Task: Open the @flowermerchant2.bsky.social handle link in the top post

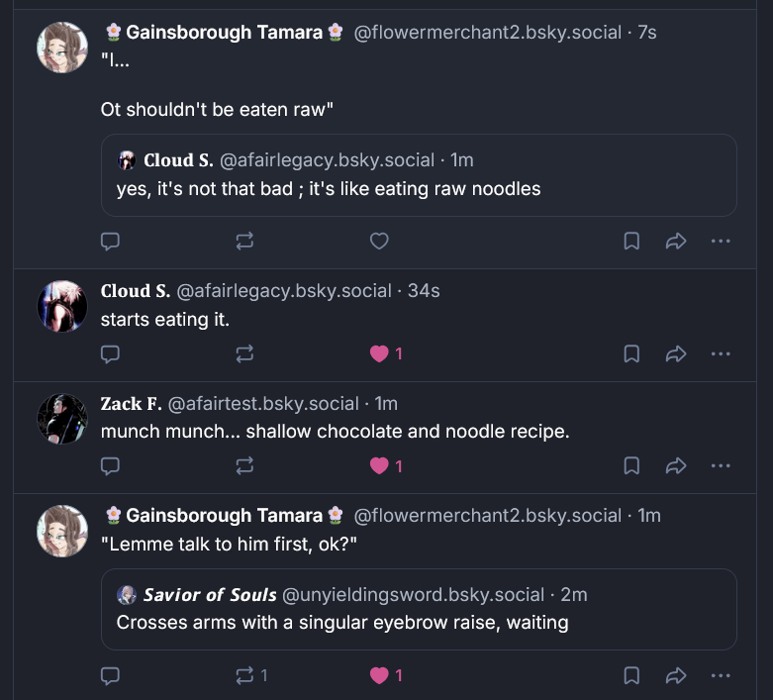Action: [487, 33]
